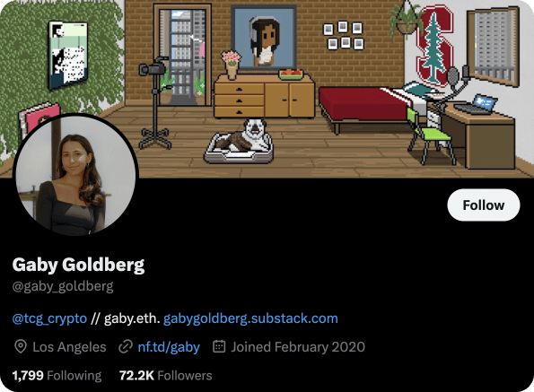Click the location pin icon
534x392 pixels.
point(21,347)
